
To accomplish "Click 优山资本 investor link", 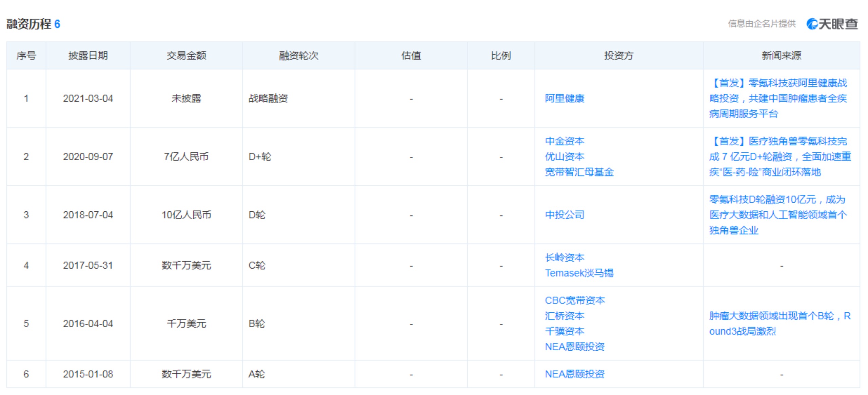I will 564,157.
